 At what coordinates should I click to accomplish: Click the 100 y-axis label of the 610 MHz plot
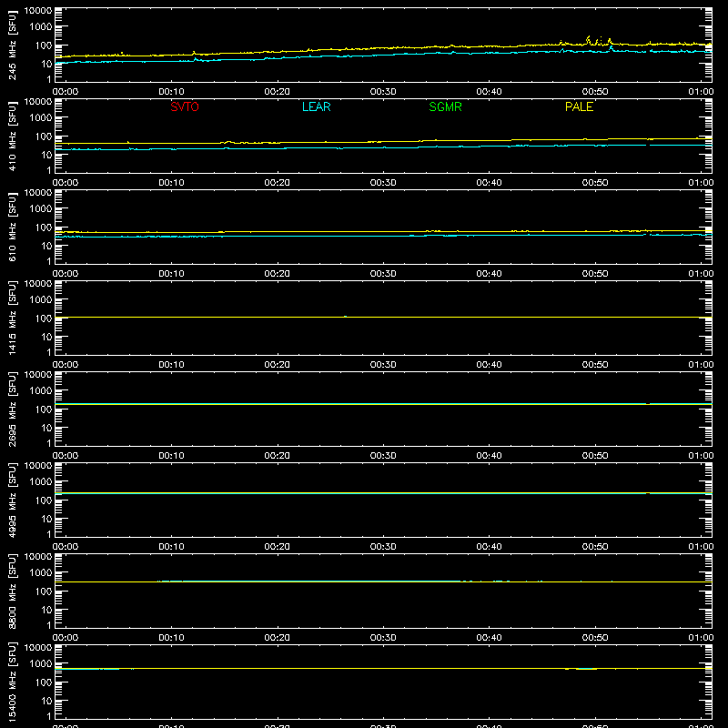[44, 227]
